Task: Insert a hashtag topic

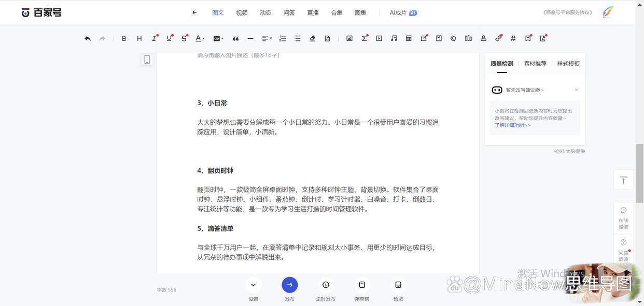Action: click(513, 38)
